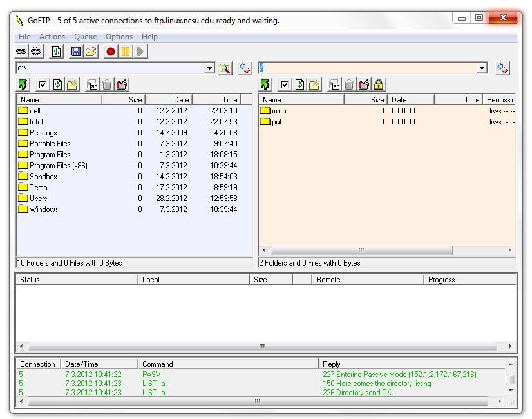Delete the selected remote item via the trash icon
Screen dimensions: 532x419
(x=349, y=84)
